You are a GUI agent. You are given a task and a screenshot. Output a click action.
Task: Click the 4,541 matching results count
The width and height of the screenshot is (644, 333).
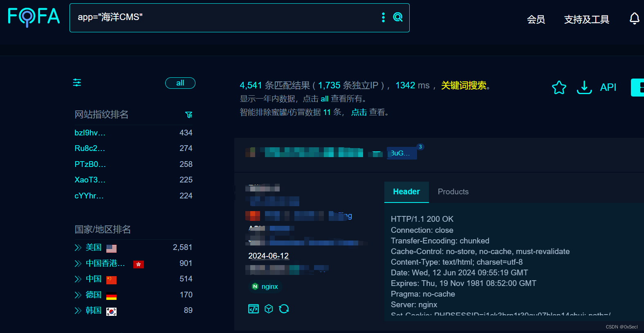(x=251, y=85)
